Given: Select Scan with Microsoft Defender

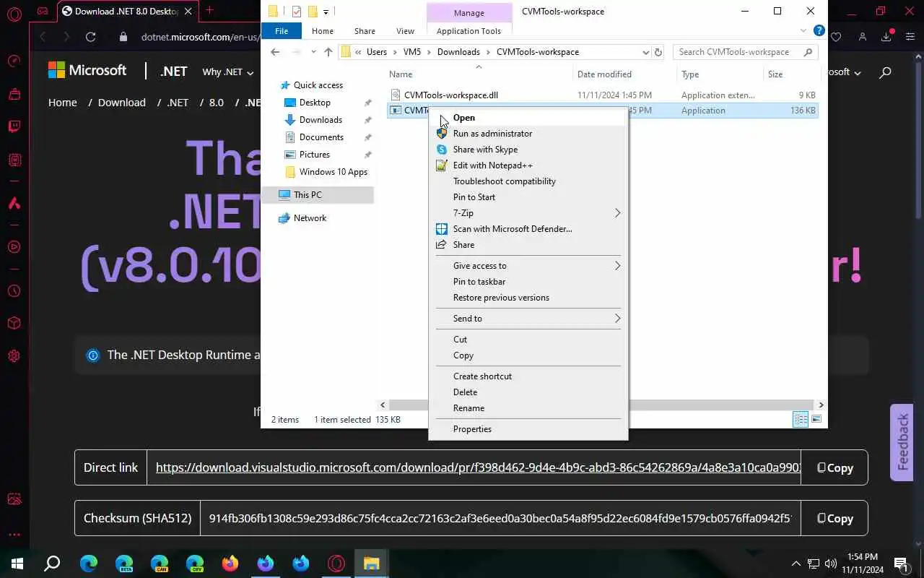Looking at the screenshot, I should pos(528,229).
